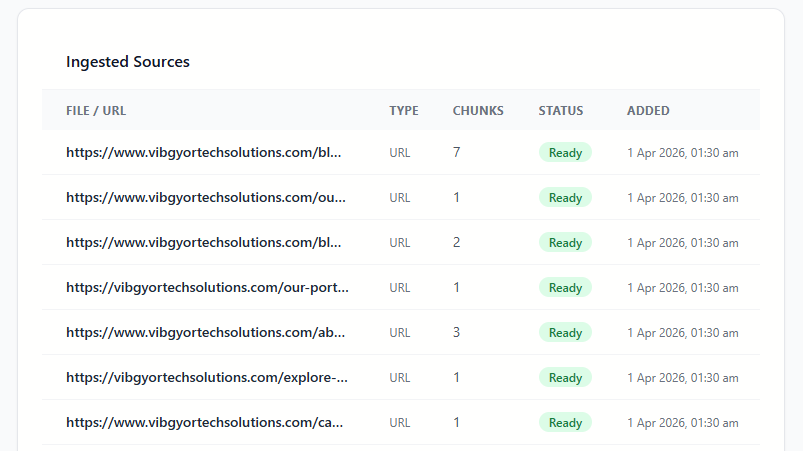Open the 'vibgyortechsolutions.com/ca...' URL
The image size is (803, 451).
[204, 423]
